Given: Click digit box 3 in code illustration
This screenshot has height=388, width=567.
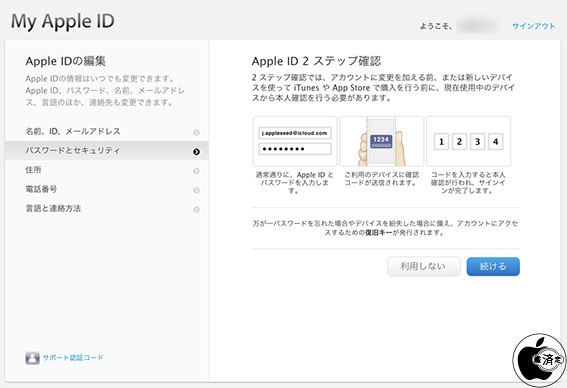Looking at the screenshot, I should tap(477, 142).
